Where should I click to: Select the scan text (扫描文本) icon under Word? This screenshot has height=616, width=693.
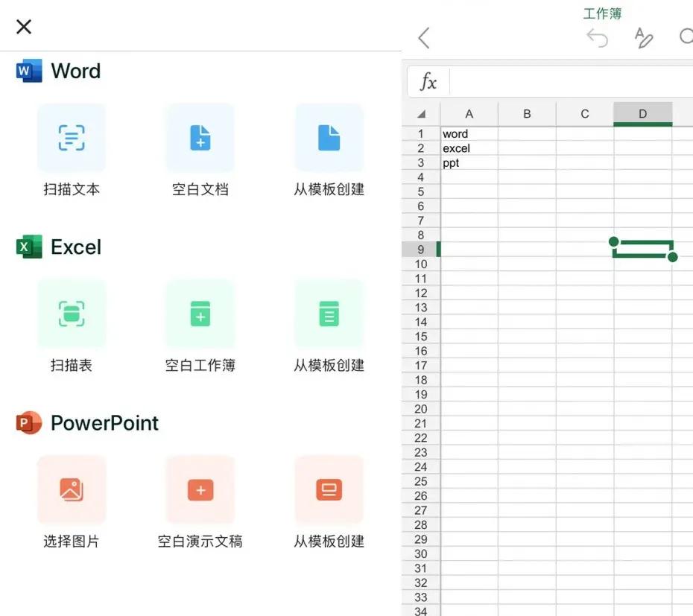[72, 138]
